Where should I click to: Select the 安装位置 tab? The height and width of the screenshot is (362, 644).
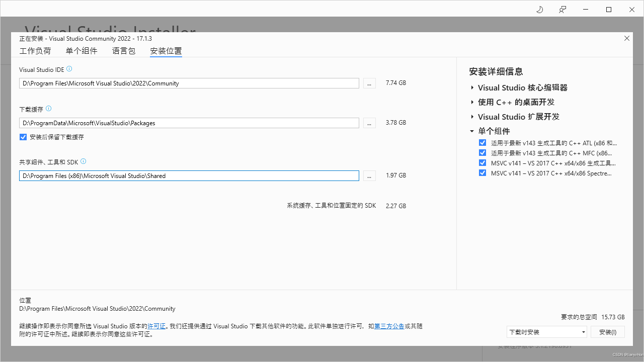pyautogui.click(x=166, y=51)
